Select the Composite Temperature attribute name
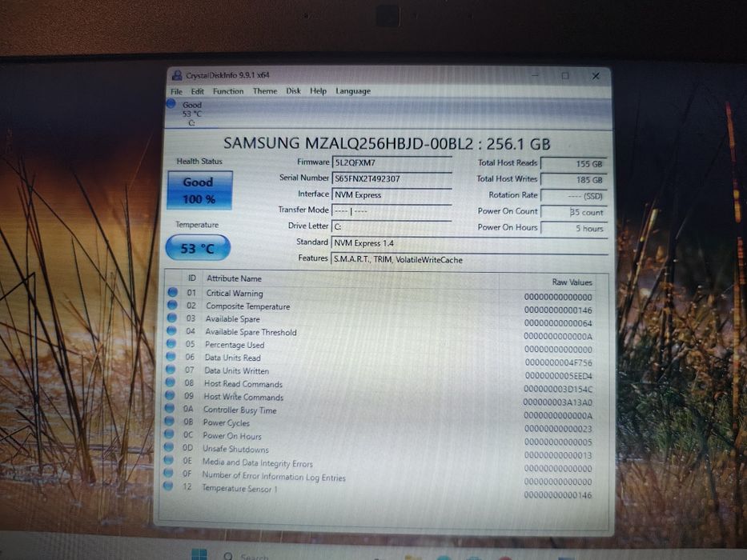747x560 pixels. point(247,306)
